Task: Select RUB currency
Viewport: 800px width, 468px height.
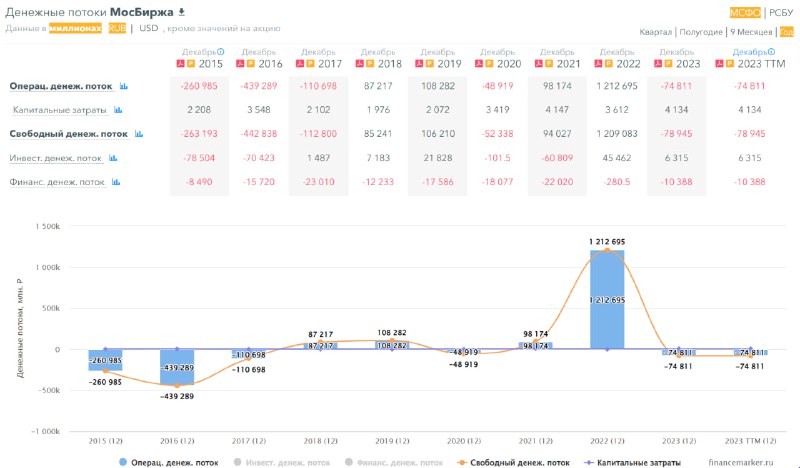Action: [117, 28]
